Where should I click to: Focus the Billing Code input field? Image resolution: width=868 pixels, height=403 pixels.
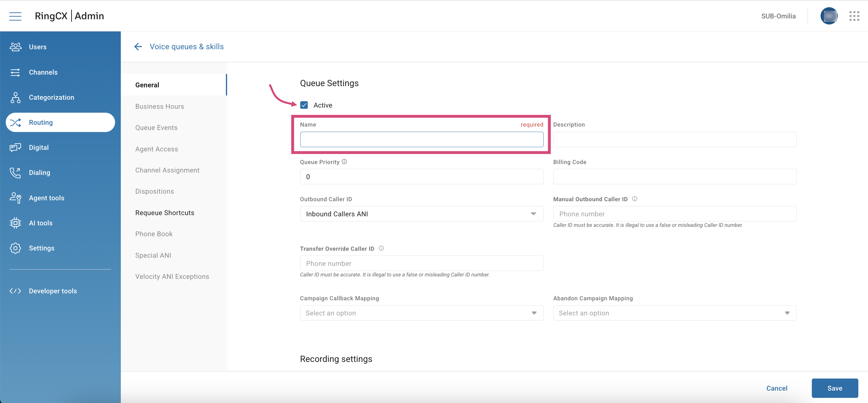point(674,177)
